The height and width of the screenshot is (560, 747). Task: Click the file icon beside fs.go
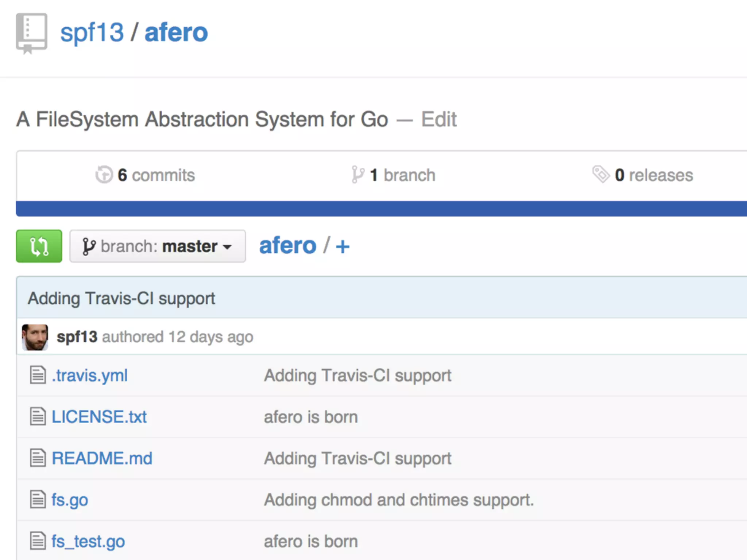click(x=38, y=499)
